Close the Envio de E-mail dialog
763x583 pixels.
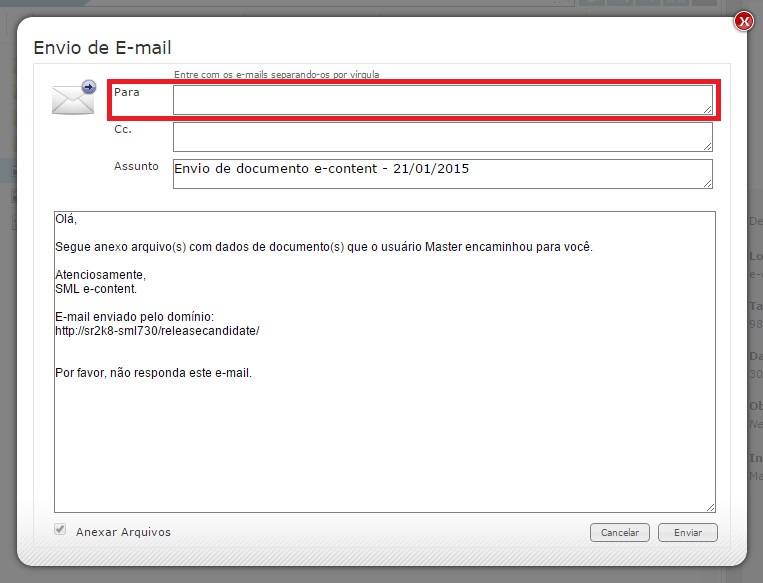tap(743, 21)
